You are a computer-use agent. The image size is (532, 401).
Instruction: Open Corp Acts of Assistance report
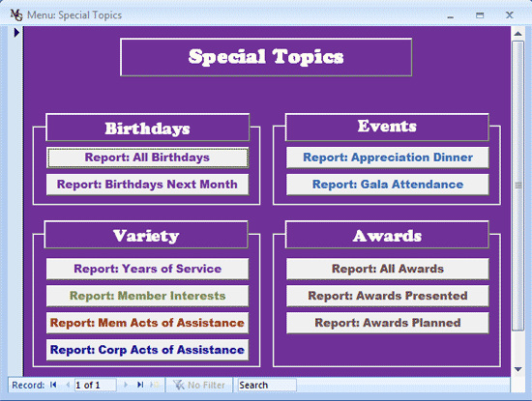point(147,350)
